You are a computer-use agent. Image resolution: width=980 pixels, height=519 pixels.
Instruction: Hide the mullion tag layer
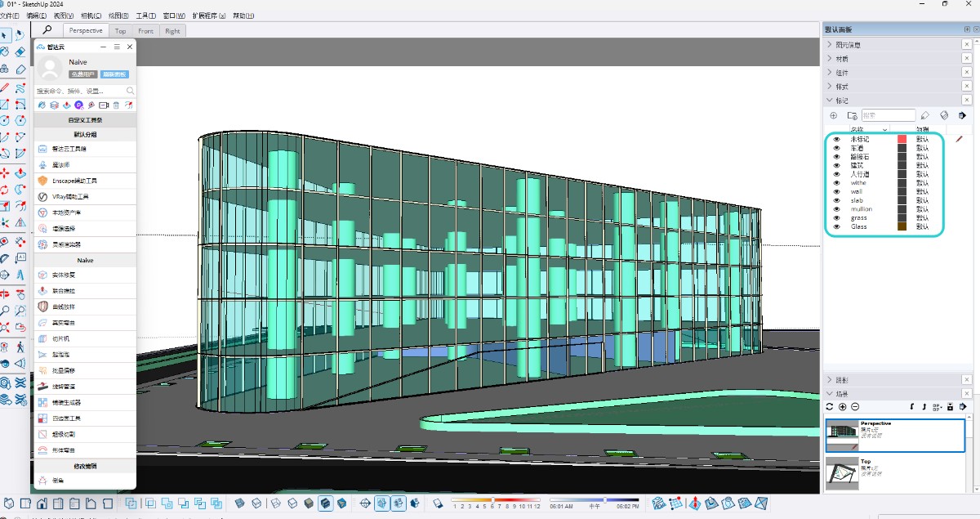point(836,209)
